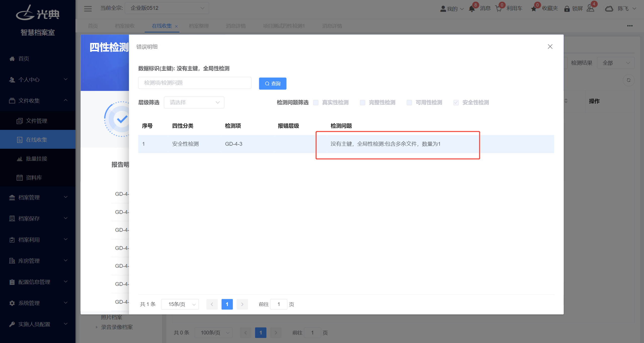This screenshot has height=343, width=644.
Task: Open the 层级筛选 请选择 dropdown
Action: click(x=194, y=102)
